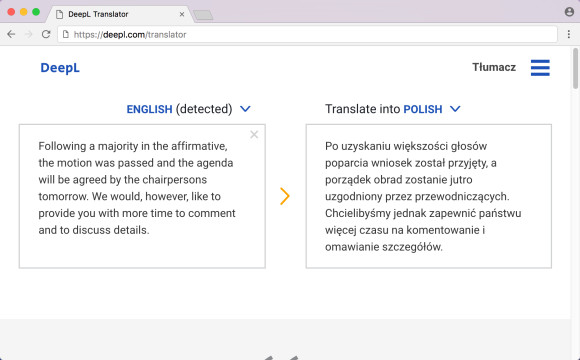Select the ENGLISH source language label
The height and width of the screenshot is (360, 580).
[149, 109]
